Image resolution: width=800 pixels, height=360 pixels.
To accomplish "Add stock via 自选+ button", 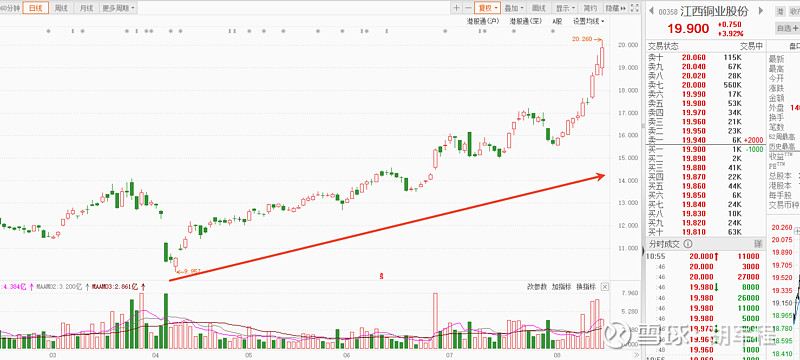I will [787, 28].
